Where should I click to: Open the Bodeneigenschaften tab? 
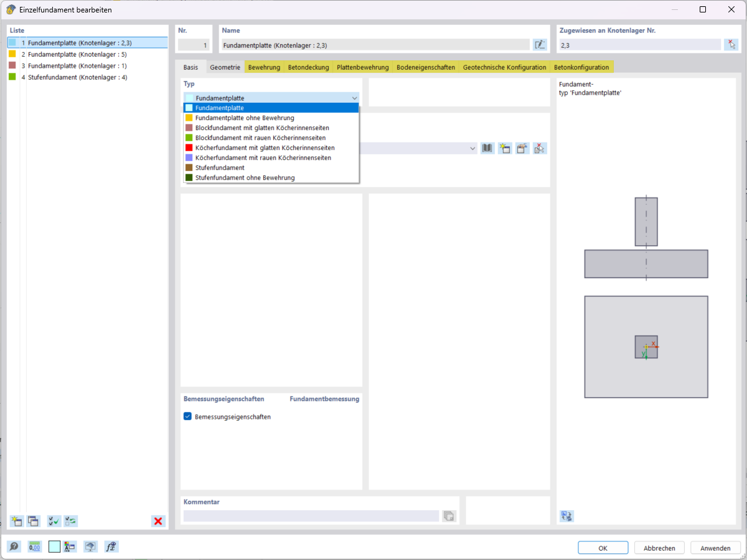click(426, 67)
